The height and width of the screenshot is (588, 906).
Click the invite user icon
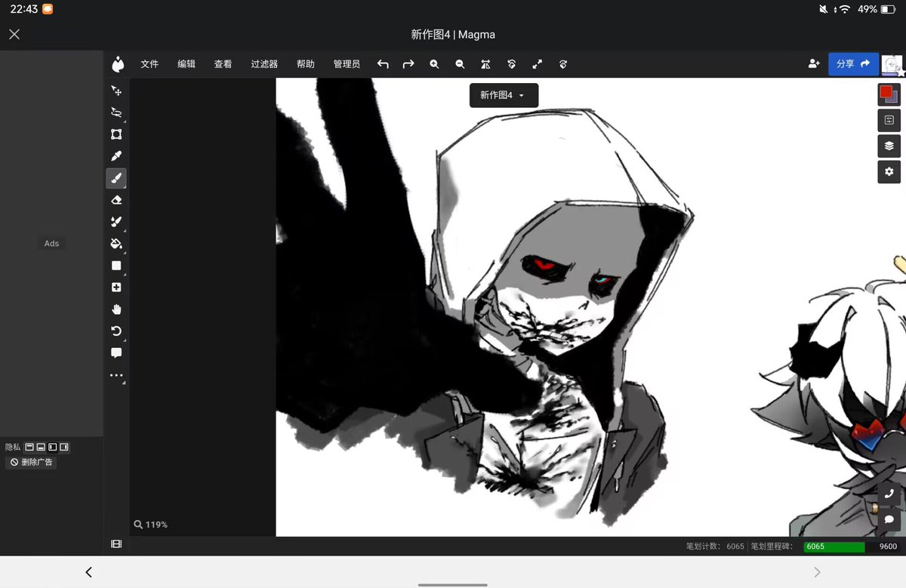pyautogui.click(x=814, y=64)
